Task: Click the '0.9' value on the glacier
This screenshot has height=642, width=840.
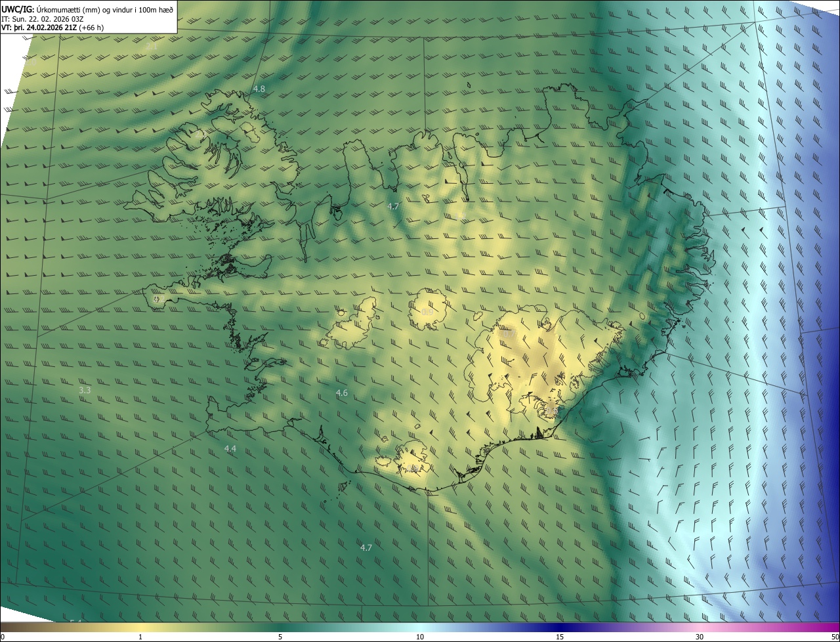Action: [427, 312]
